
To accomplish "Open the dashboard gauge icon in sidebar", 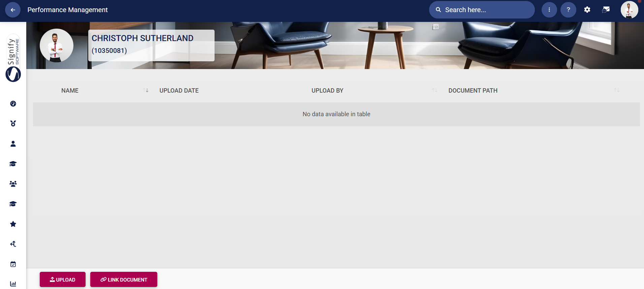I will click(x=13, y=104).
